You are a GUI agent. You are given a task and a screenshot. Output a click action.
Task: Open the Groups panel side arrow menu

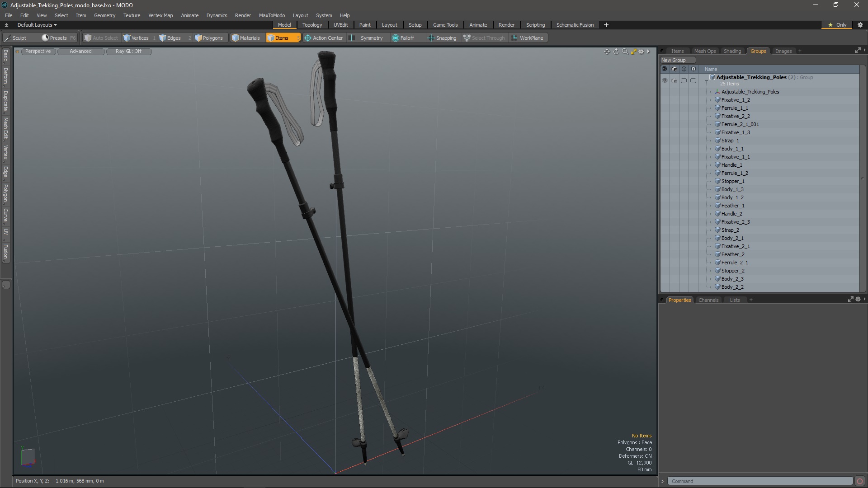click(x=864, y=51)
